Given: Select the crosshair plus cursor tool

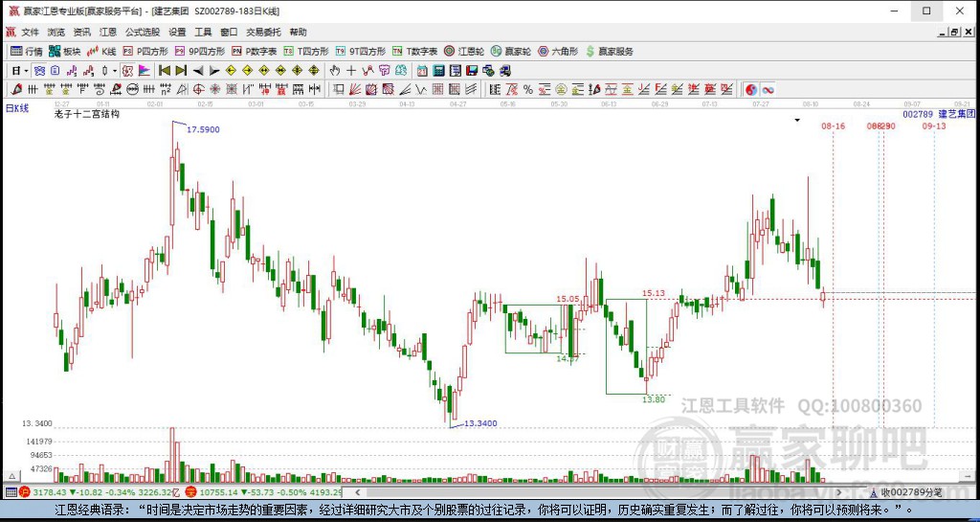Looking at the screenshot, I should click(351, 71).
